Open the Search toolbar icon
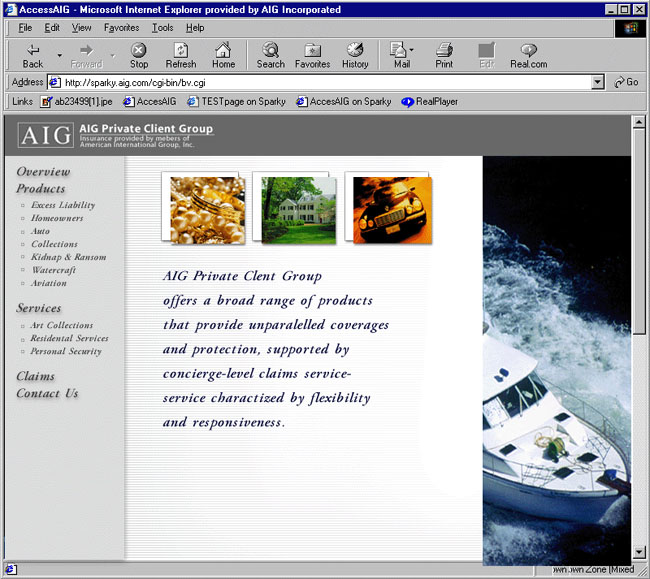The width and height of the screenshot is (650, 579). coord(270,50)
